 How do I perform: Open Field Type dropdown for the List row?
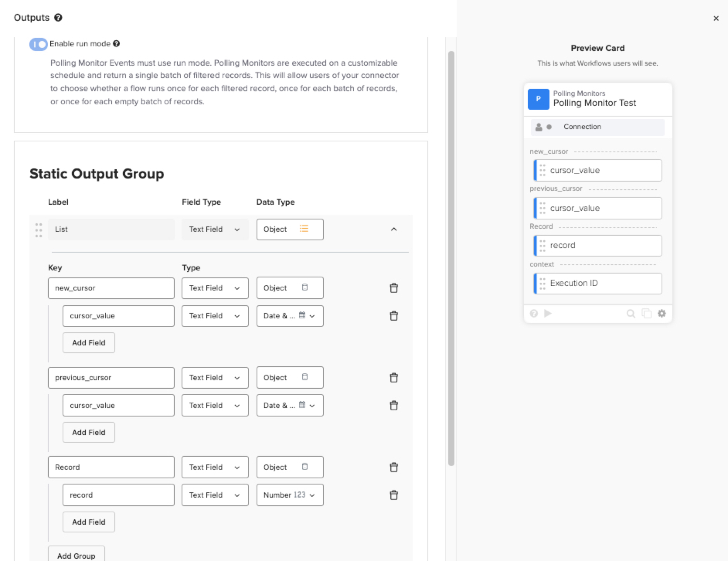click(x=215, y=229)
